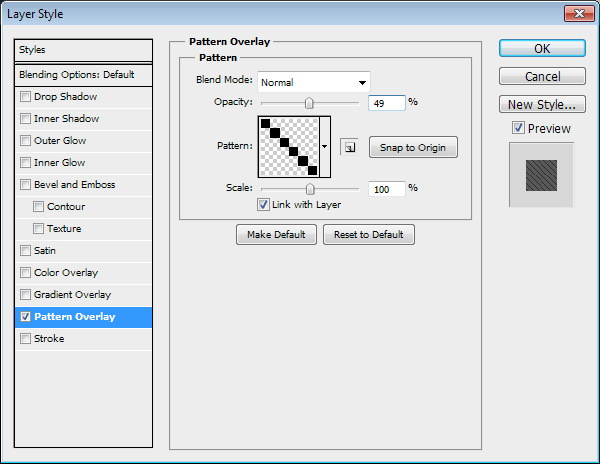Enable the Gradient Overlay checkbox
Image resolution: width=600 pixels, height=464 pixels.
click(x=25, y=295)
